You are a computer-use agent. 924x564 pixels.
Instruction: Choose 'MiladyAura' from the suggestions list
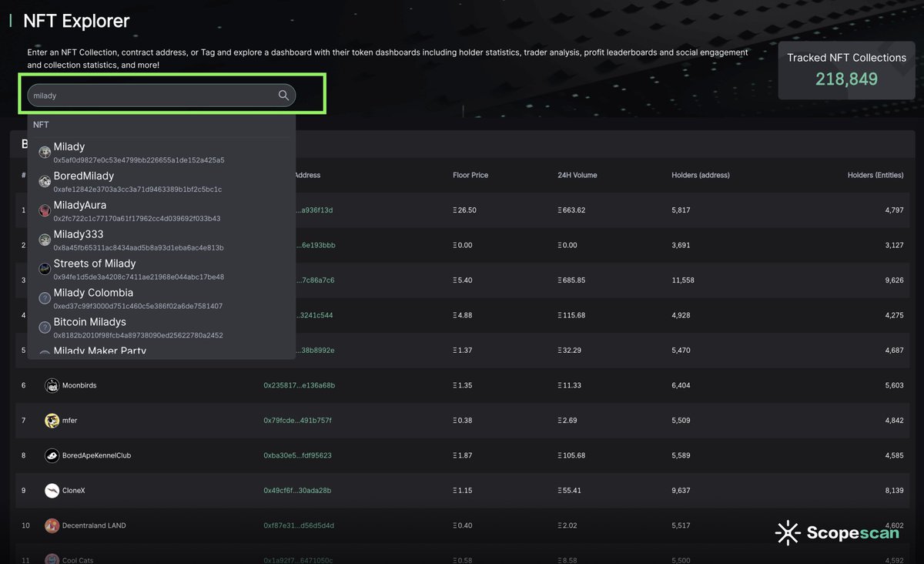[162, 211]
